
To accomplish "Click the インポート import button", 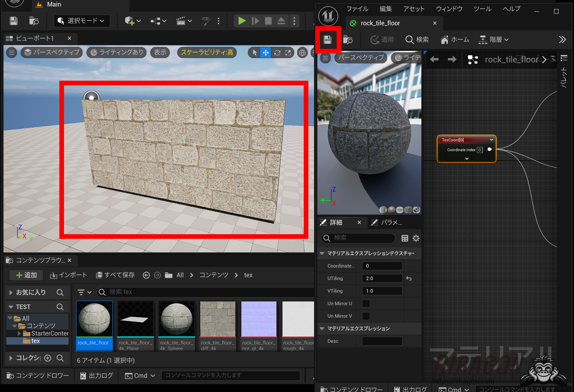I will (69, 275).
